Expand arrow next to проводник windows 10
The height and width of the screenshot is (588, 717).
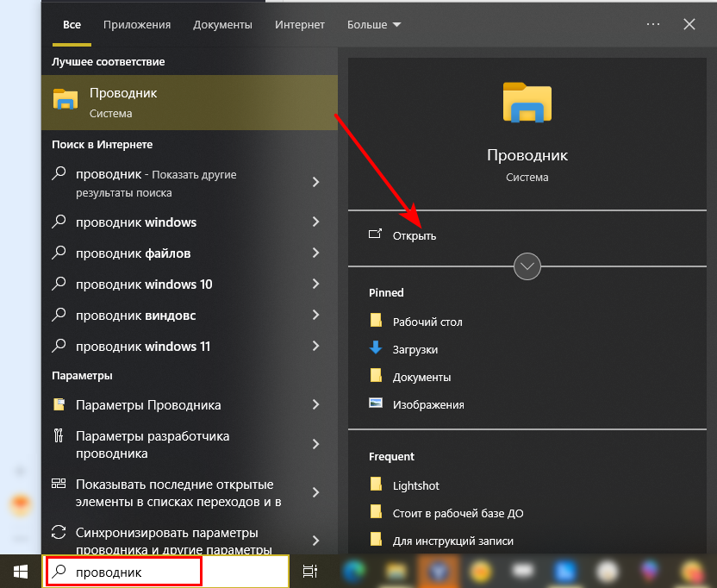pyautogui.click(x=315, y=285)
